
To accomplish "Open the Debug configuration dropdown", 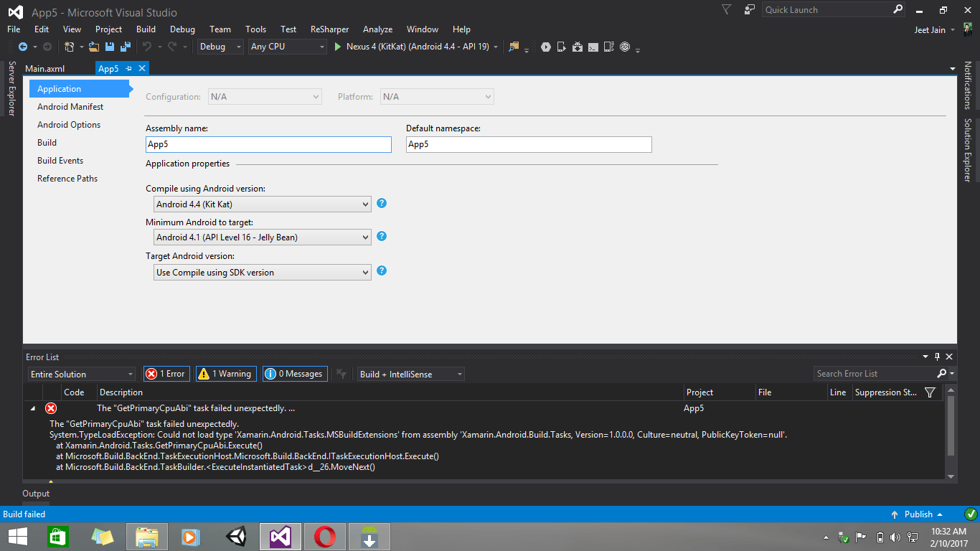I will (x=220, y=47).
